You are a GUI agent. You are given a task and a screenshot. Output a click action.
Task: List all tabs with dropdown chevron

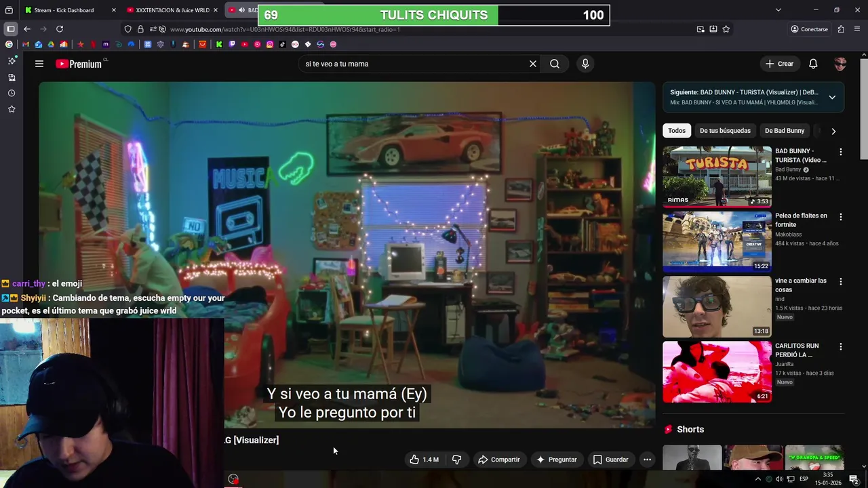(778, 10)
